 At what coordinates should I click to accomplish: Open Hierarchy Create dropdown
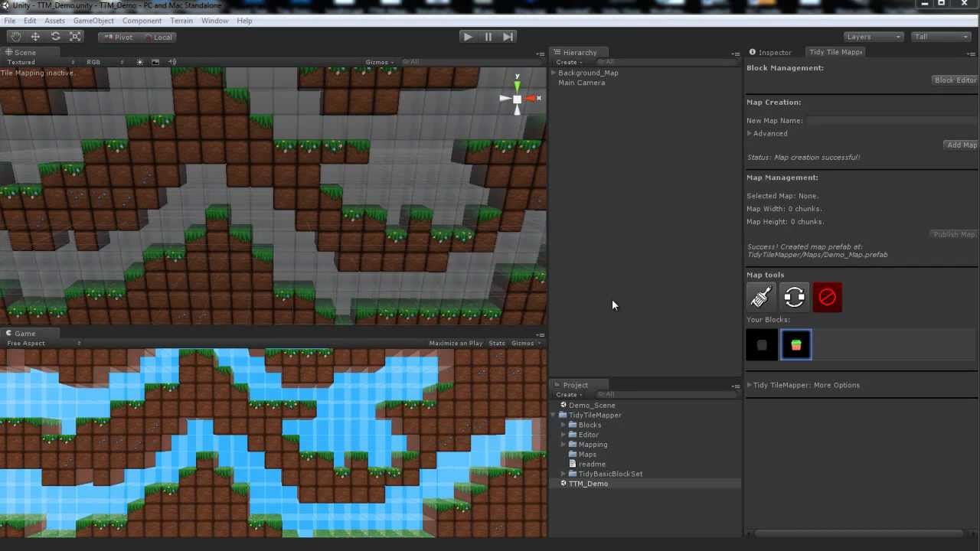570,62
